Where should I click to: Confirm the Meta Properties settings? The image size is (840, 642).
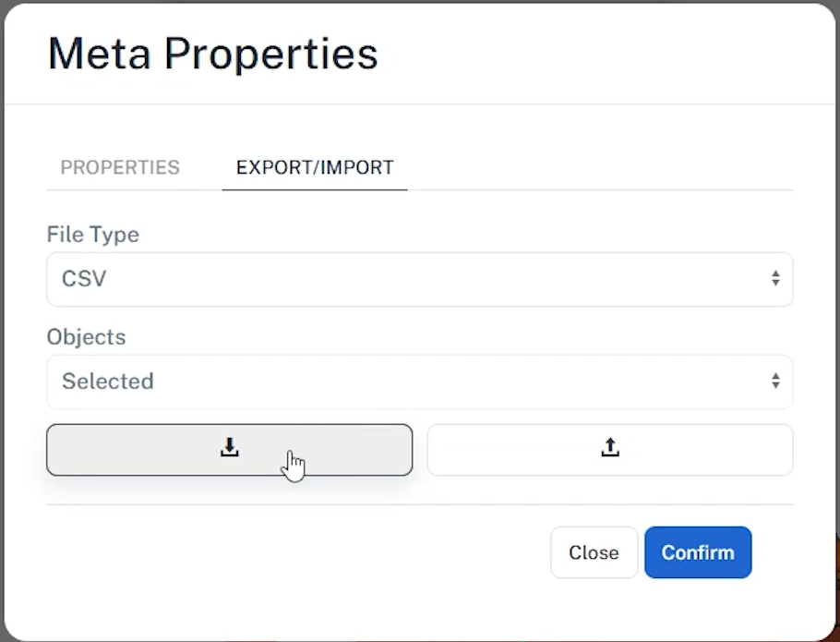698,552
